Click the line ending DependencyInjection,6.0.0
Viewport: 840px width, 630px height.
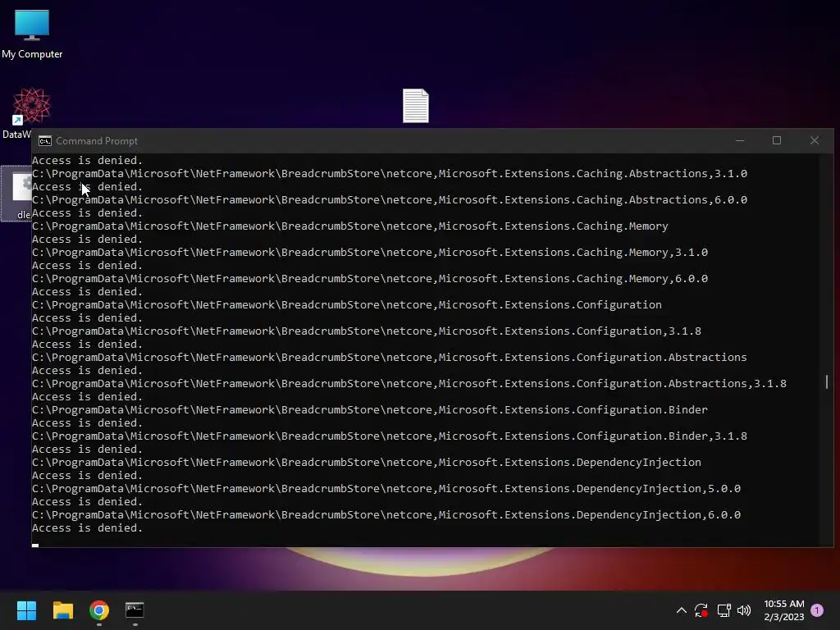tap(386, 515)
